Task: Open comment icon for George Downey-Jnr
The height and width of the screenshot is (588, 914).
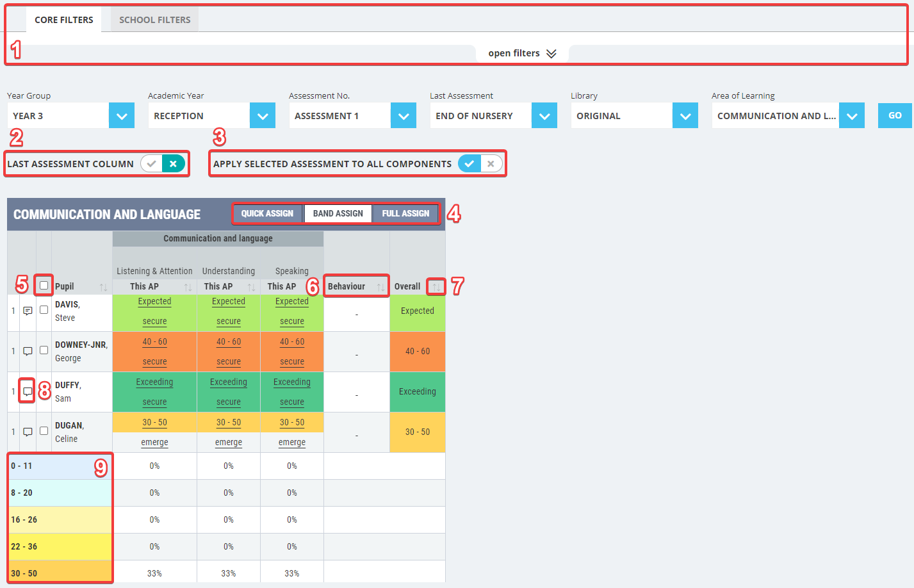Action: [28, 352]
